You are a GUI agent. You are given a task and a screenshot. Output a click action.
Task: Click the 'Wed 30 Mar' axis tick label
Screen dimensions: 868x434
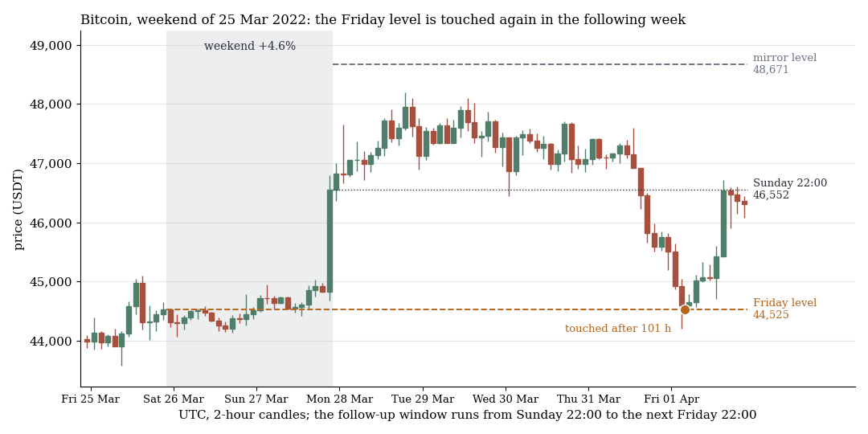[x=506, y=399]
